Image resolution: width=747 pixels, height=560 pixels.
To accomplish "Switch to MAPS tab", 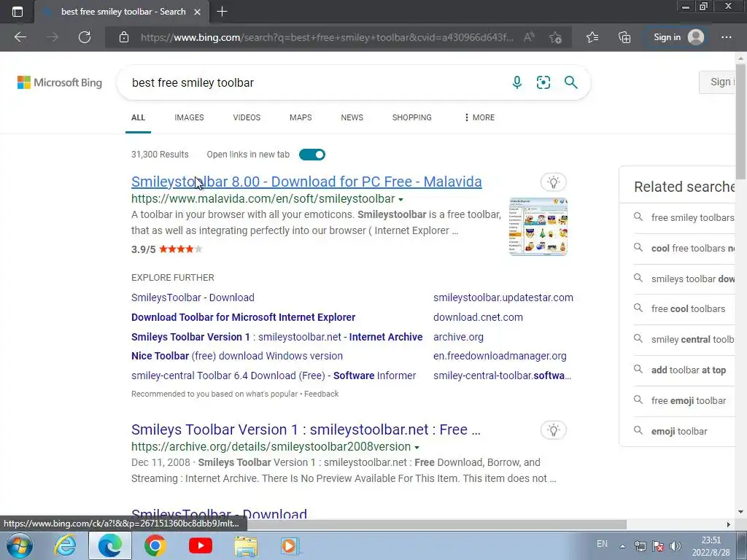I will (x=301, y=117).
